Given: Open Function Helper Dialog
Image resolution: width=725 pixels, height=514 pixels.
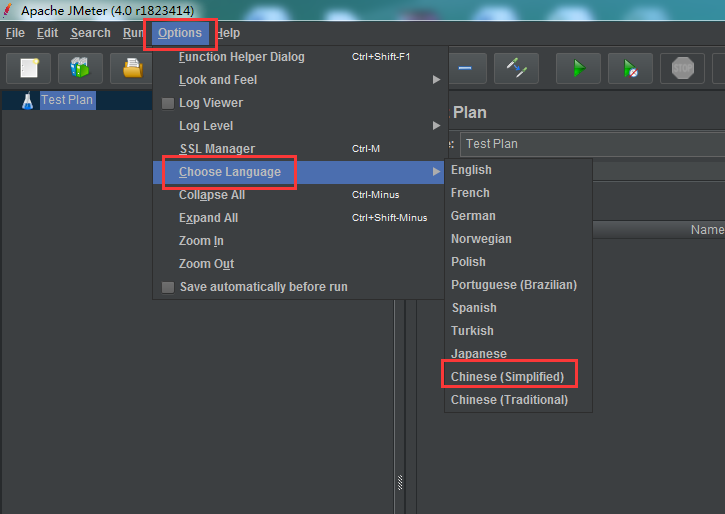Looking at the screenshot, I should click(x=299, y=57).
